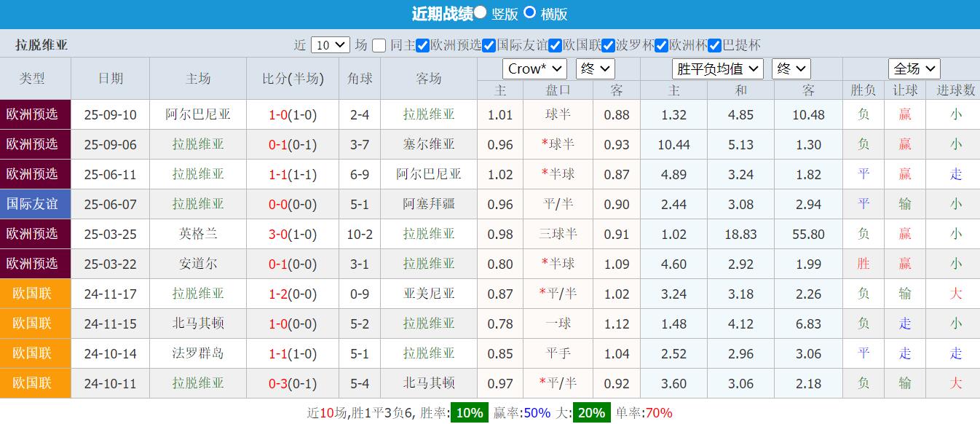Select the 竖版 radio button
The width and height of the screenshot is (980, 424).
pos(481,13)
